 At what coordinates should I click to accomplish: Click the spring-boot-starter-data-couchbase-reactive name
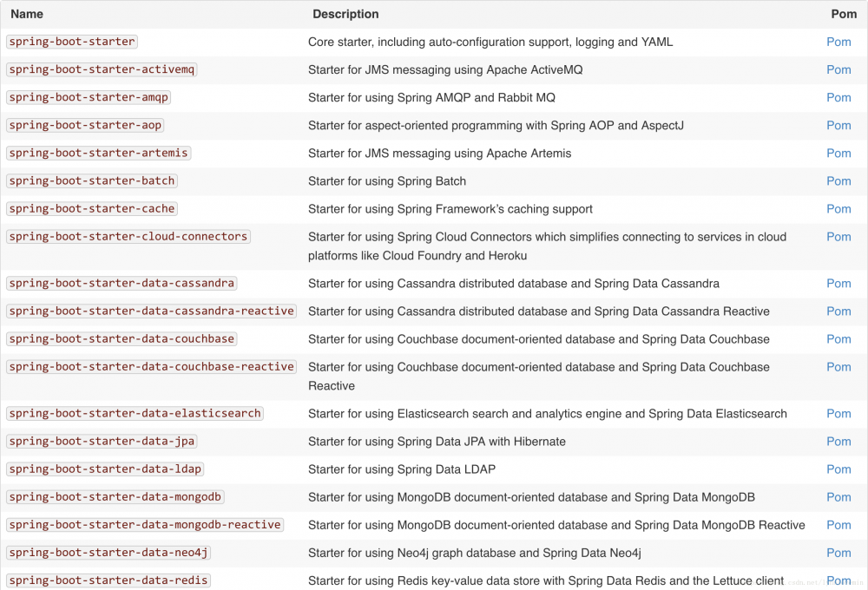(x=151, y=366)
